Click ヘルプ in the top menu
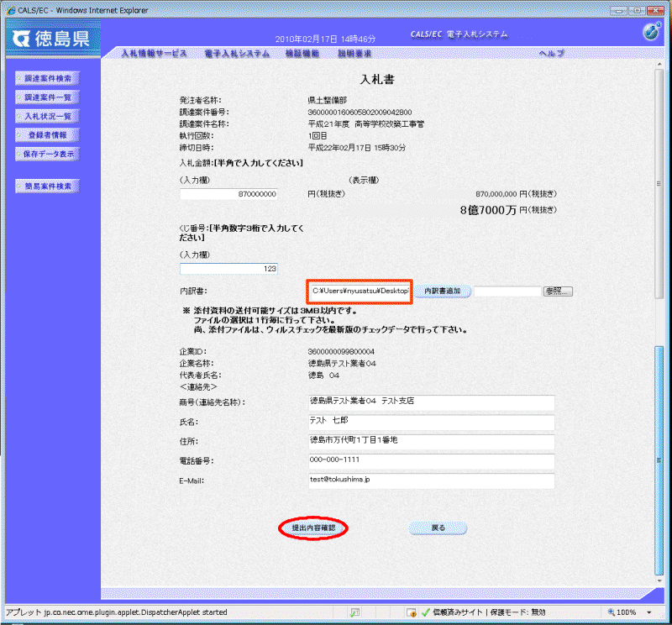This screenshot has height=625, width=672. coord(551,54)
